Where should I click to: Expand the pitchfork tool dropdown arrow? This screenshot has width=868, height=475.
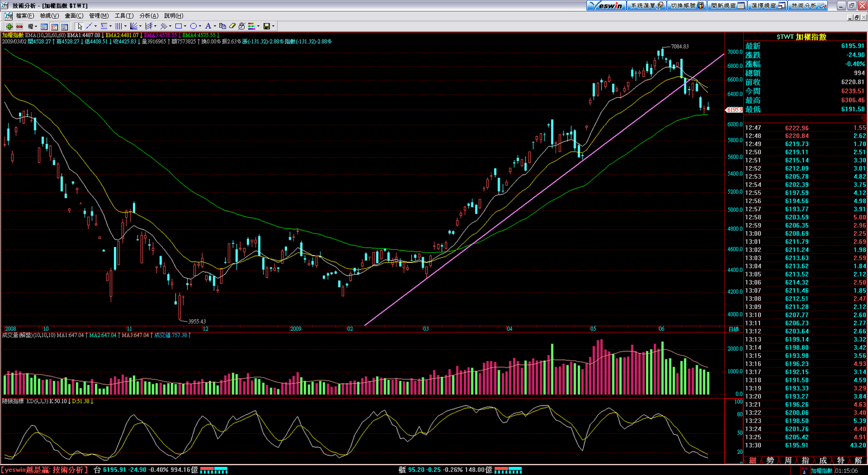pos(155,26)
